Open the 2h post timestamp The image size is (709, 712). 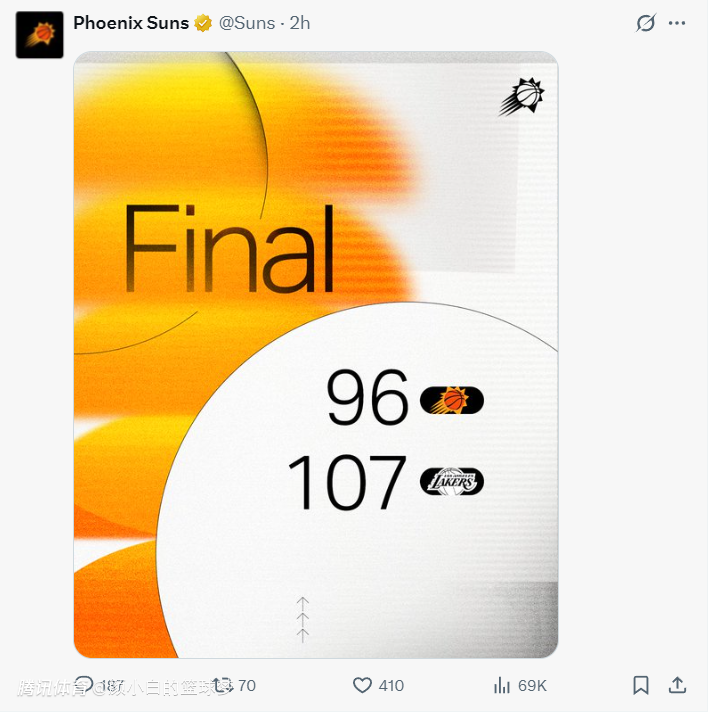click(300, 23)
